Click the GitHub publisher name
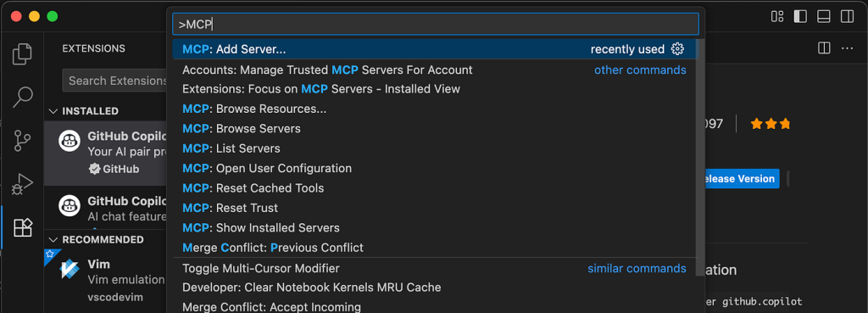Image resolution: width=868 pixels, height=313 pixels. (121, 169)
